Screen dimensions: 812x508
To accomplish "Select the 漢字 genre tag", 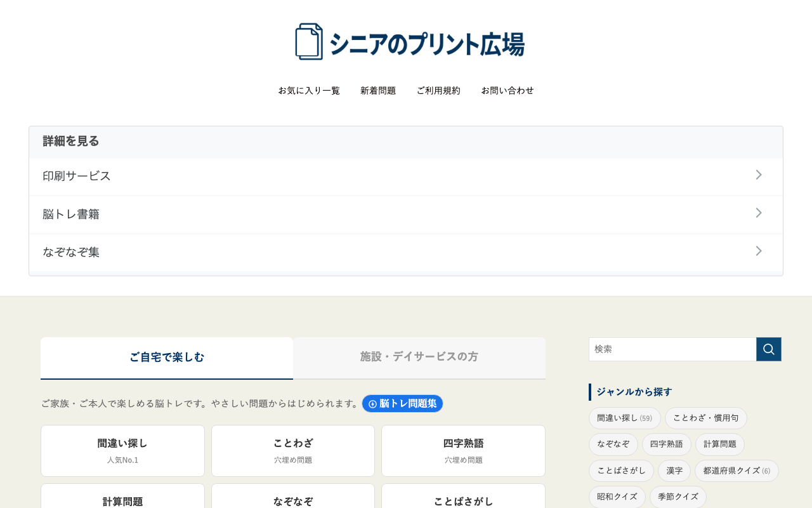I will (x=674, y=471).
